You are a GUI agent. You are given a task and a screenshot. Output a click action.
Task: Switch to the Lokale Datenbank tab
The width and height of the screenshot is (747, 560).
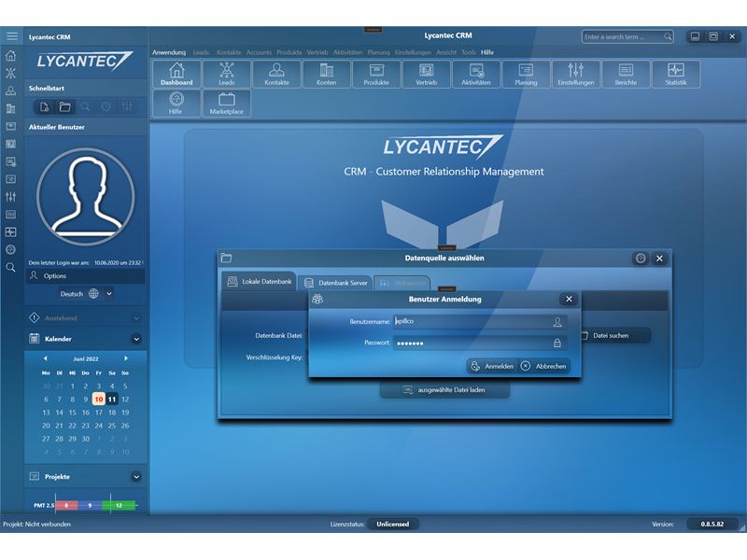[260, 282]
